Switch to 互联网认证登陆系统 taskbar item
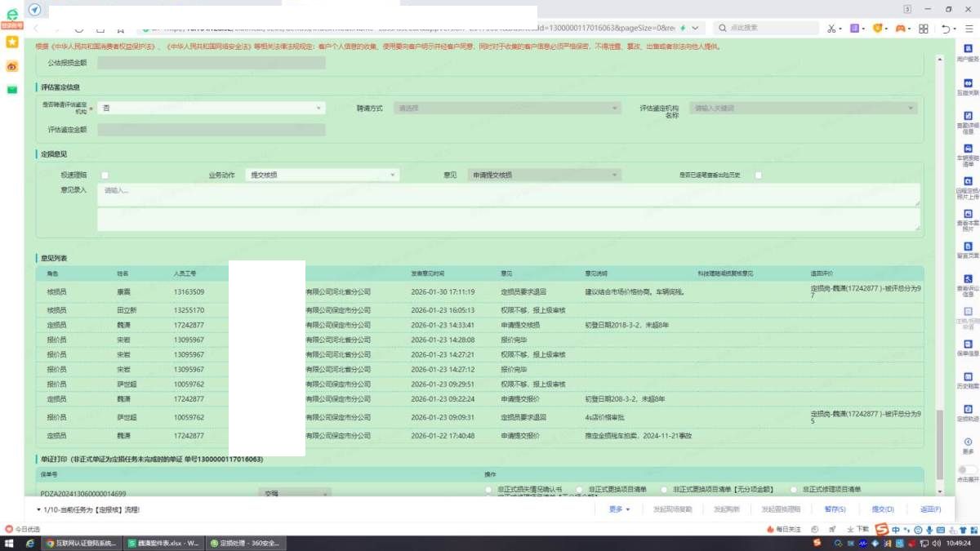Viewport: 980px width, 551px height. [x=82, y=543]
